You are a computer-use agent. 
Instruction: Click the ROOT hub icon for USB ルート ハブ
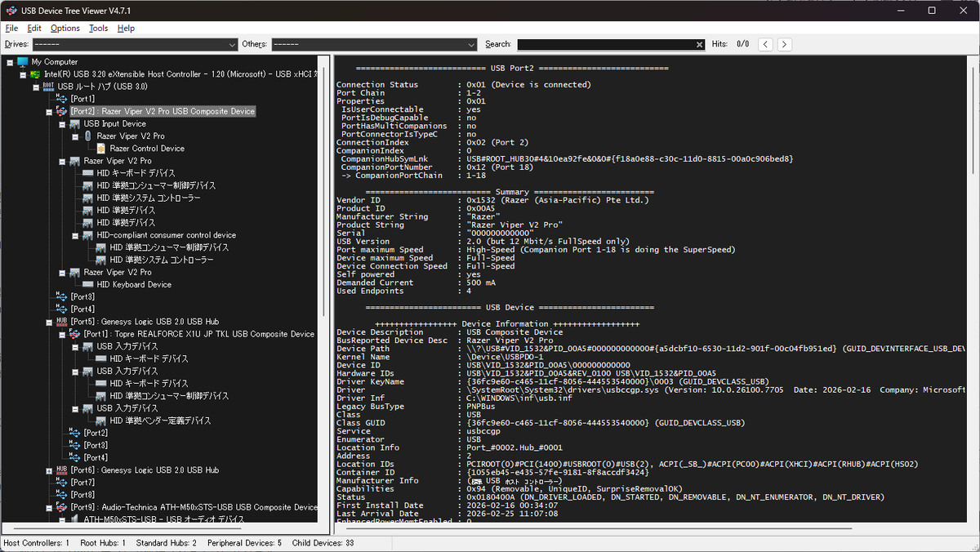[48, 87]
